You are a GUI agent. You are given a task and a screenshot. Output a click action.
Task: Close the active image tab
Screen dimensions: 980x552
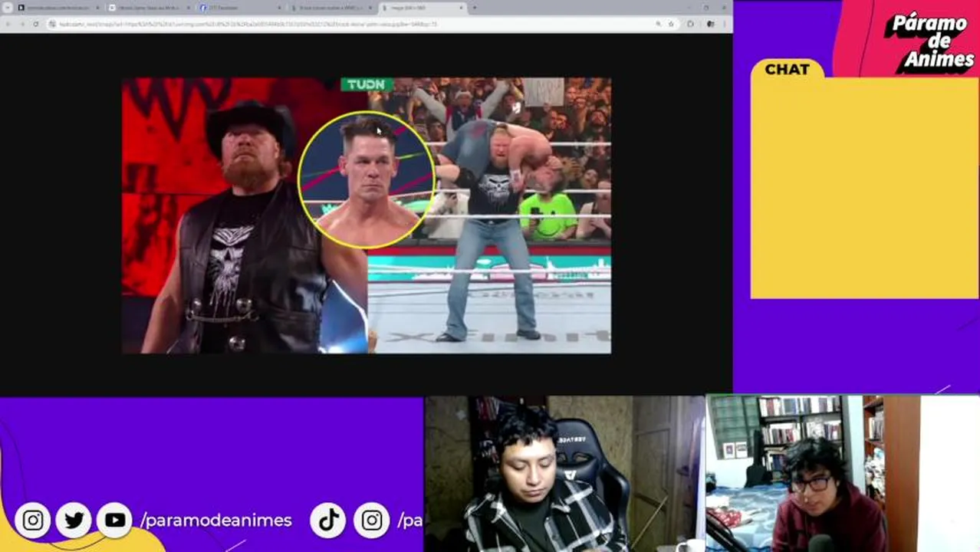462,8
